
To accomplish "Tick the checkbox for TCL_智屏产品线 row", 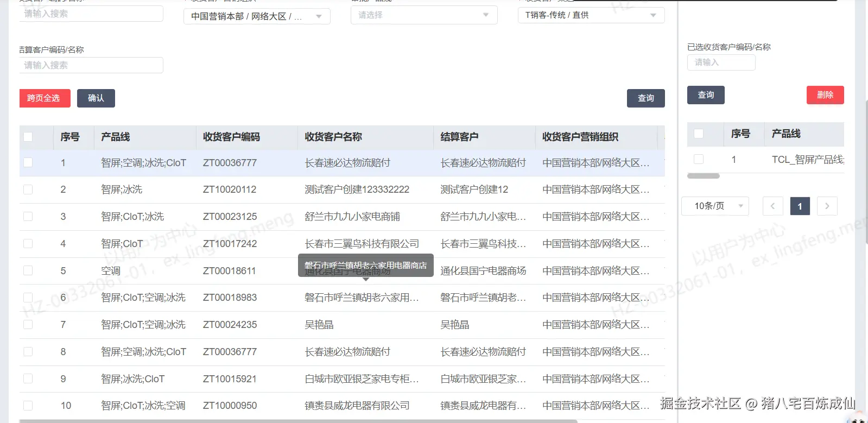I will coord(699,159).
